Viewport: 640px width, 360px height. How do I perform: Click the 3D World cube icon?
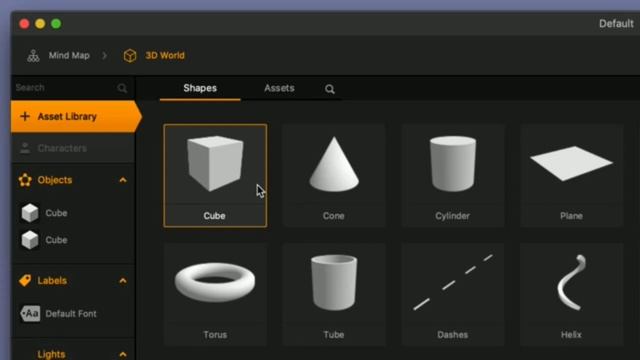[x=130, y=56]
